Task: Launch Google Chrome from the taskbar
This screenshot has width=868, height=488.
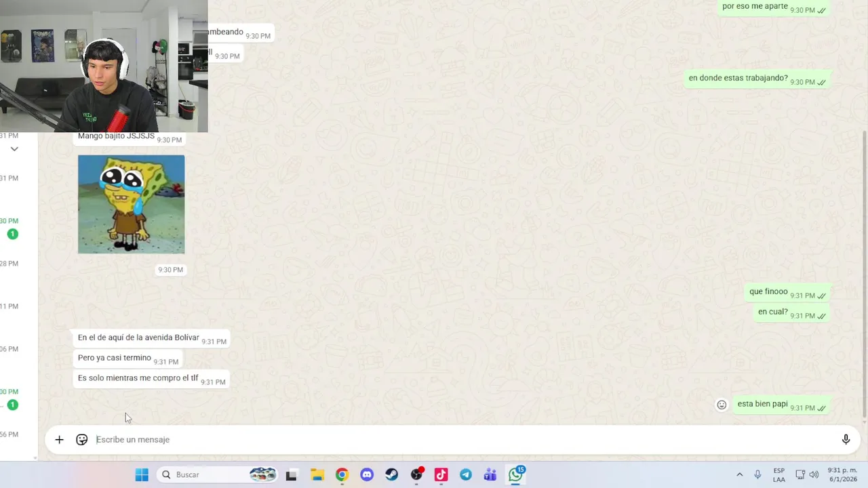Action: 342,475
